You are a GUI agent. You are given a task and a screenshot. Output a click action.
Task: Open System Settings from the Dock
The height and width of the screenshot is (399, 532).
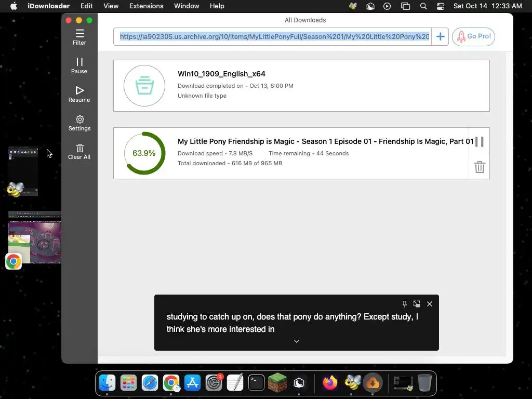click(x=214, y=383)
